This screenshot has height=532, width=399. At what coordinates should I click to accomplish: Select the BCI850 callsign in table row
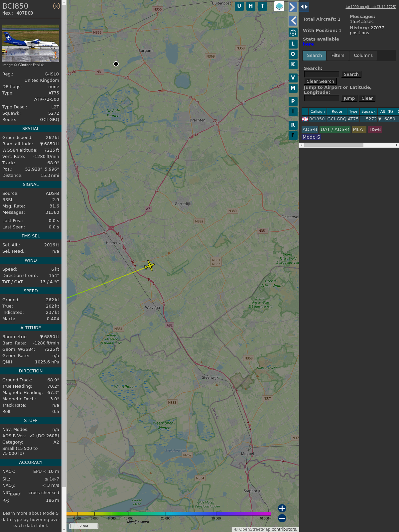(317, 119)
